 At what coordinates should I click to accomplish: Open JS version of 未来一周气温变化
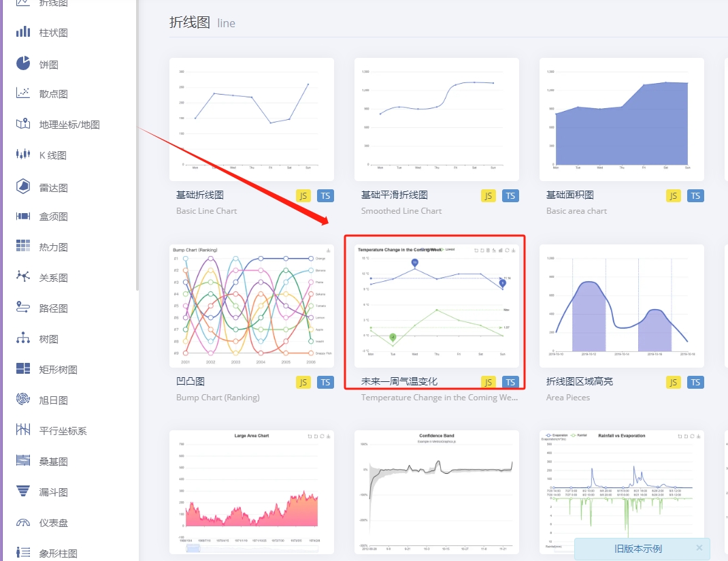pyautogui.click(x=488, y=382)
